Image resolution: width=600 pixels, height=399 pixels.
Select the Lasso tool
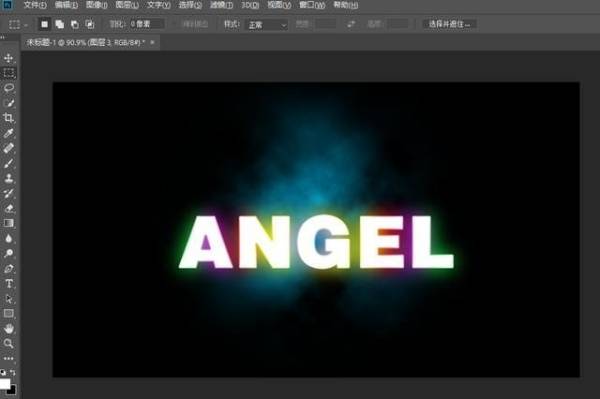pos(9,88)
